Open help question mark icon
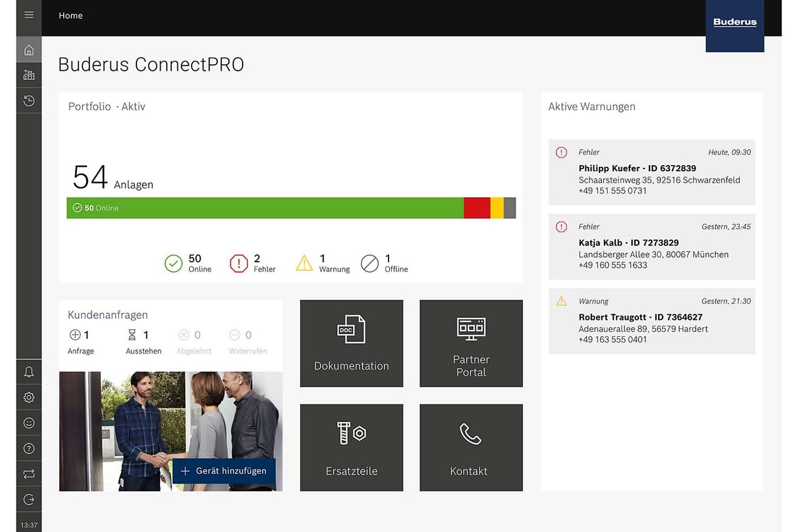This screenshot has height=532, width=798. (x=29, y=448)
